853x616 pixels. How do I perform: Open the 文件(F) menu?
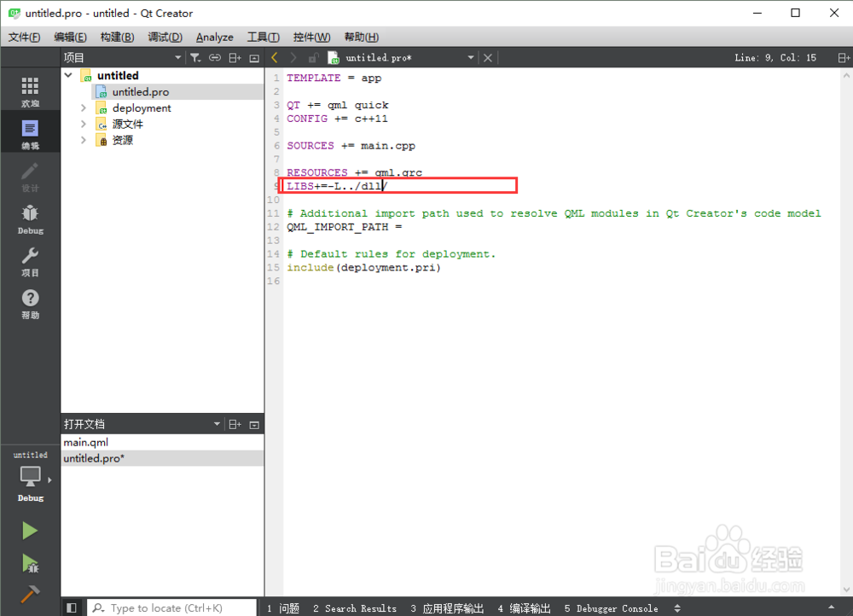tap(24, 37)
